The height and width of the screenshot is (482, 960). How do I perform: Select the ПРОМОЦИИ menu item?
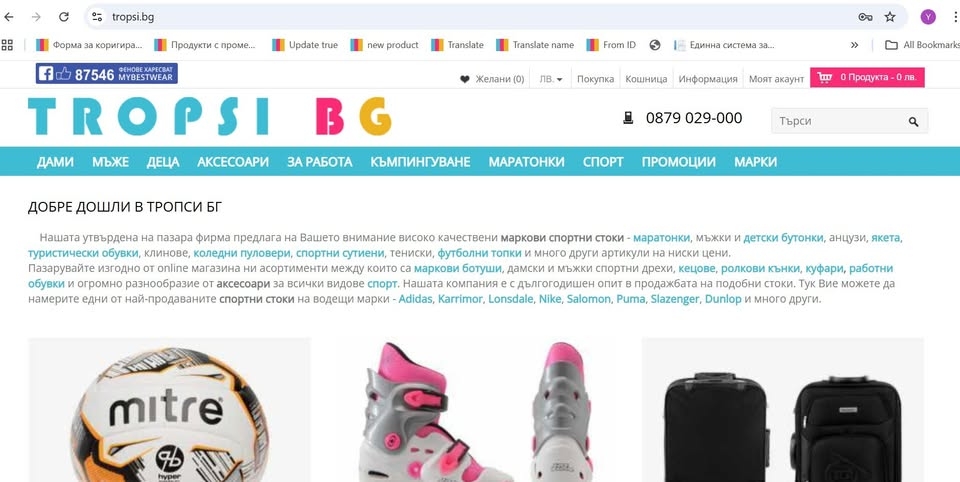click(678, 162)
